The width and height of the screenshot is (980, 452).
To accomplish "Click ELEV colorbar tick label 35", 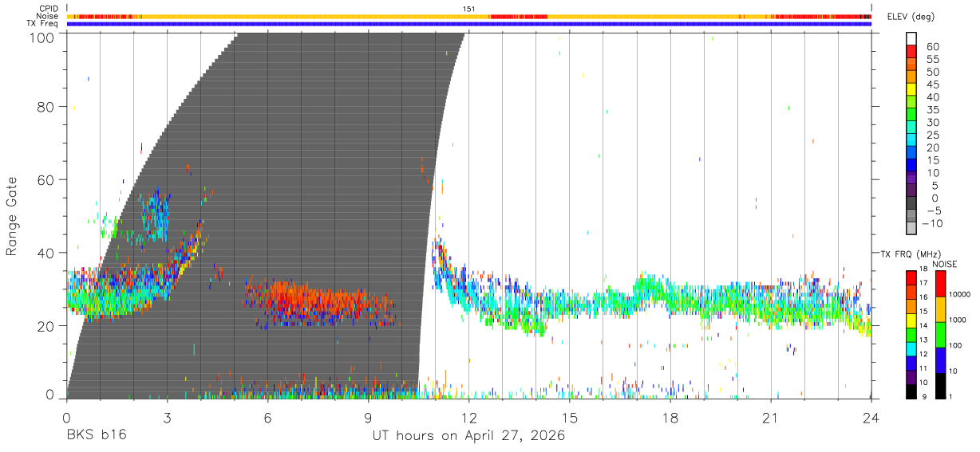I will [x=933, y=110].
